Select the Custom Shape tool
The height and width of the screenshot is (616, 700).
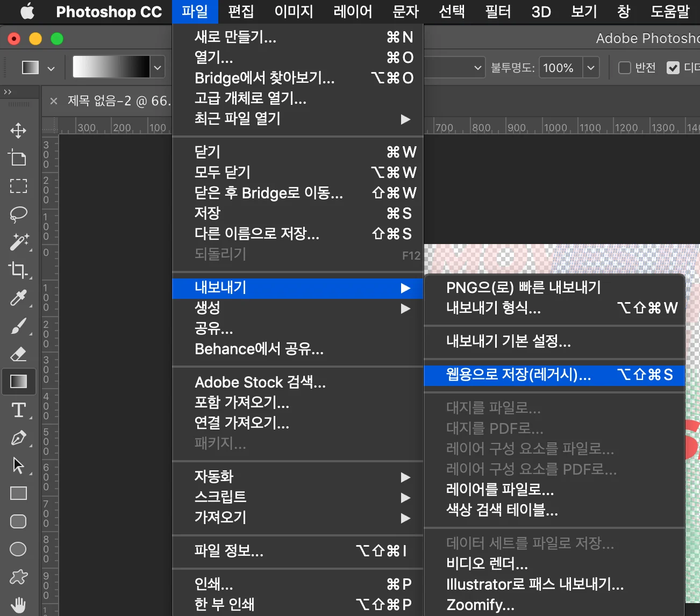click(18, 577)
